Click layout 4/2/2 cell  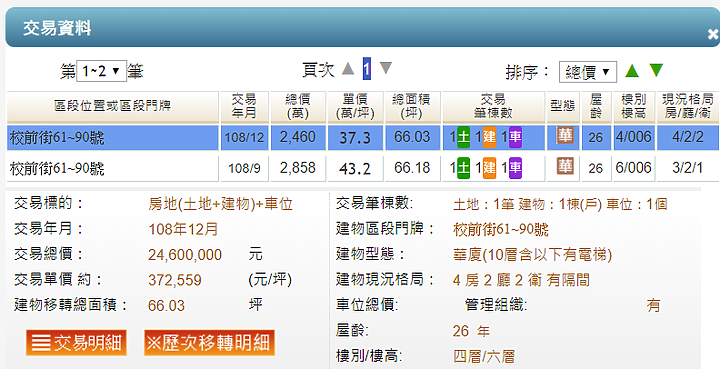point(687,138)
